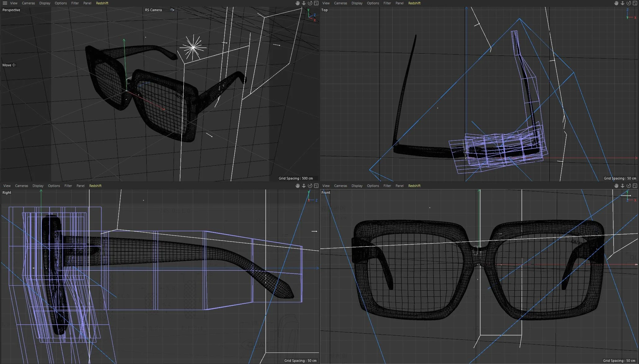Click the orbit rotate icon in Perspective viewport
The height and width of the screenshot is (364, 639).
tap(310, 3)
